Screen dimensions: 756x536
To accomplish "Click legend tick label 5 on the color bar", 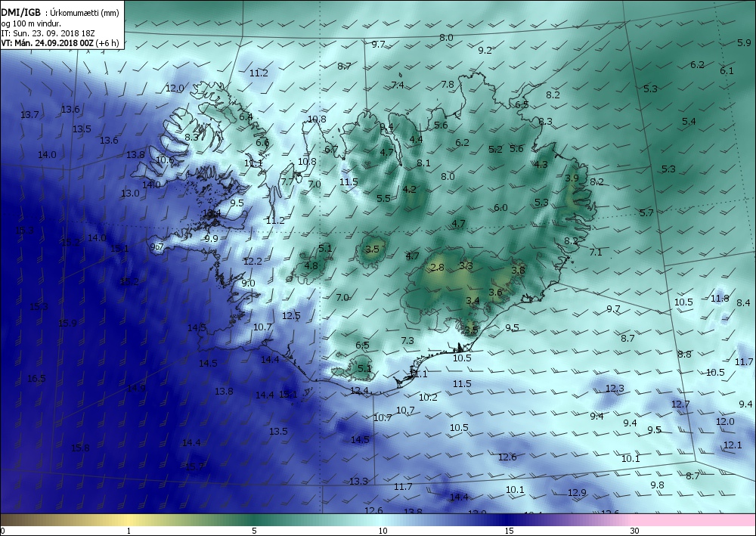I will (x=254, y=531).
